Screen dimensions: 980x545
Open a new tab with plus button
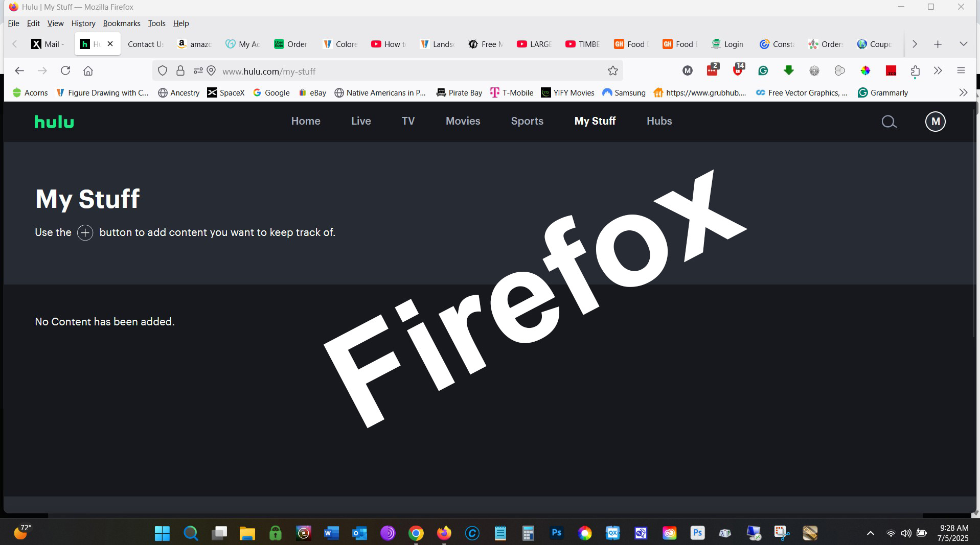point(938,44)
